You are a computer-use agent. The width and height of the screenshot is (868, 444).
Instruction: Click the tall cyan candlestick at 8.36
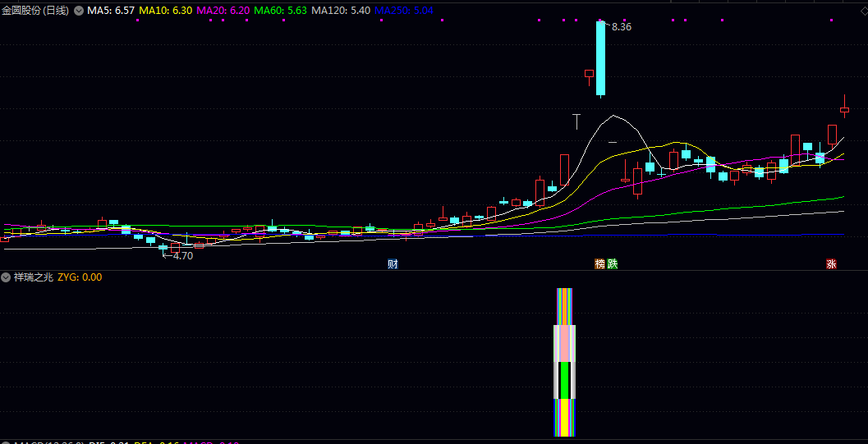[x=600, y=58]
